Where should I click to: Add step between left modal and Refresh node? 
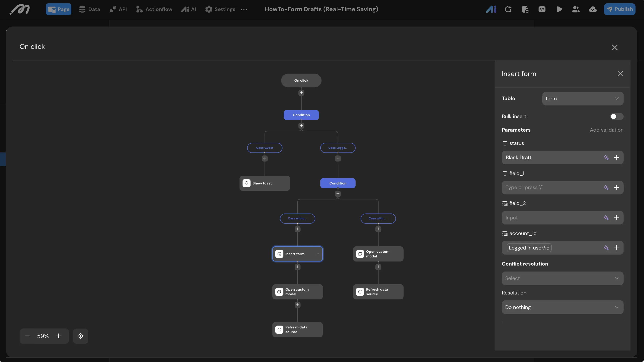[x=298, y=305]
